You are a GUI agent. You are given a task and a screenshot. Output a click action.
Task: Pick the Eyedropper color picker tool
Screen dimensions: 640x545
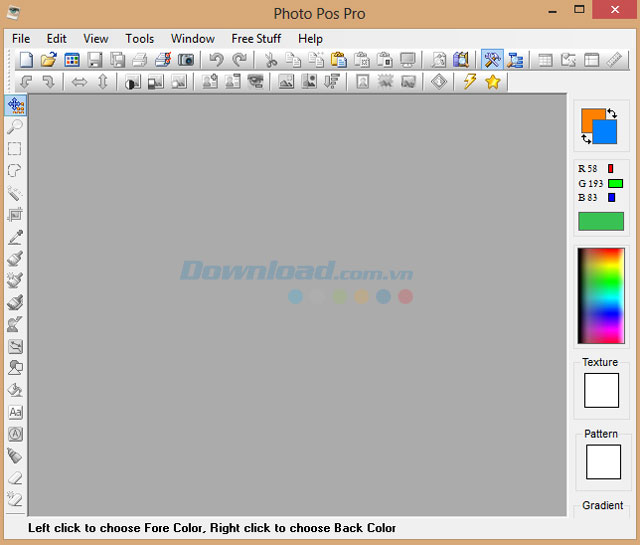click(15, 237)
